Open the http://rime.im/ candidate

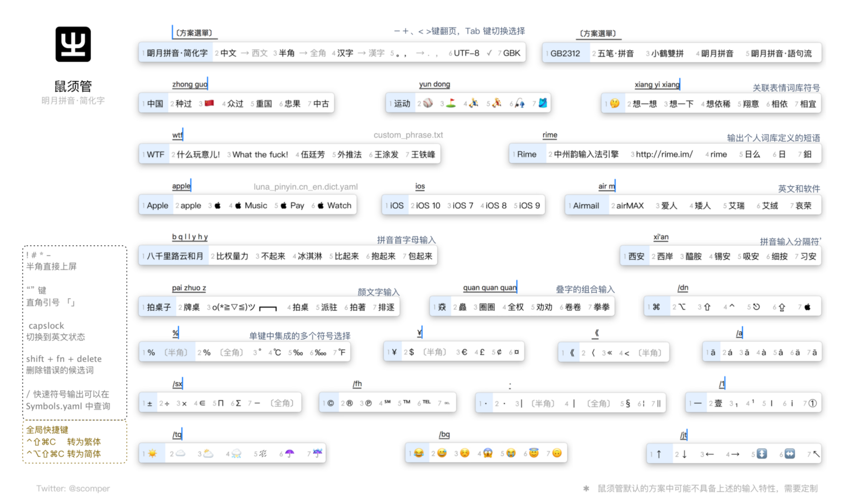664,154
